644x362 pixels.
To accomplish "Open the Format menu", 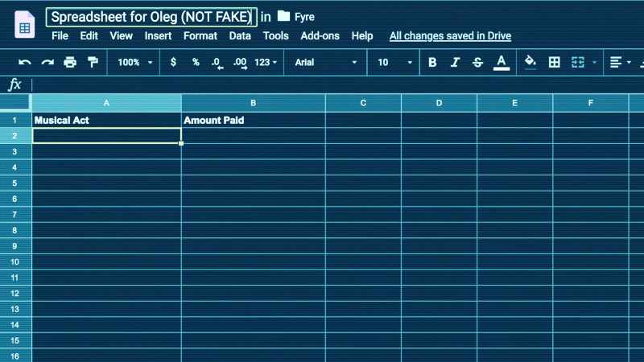I will 200,36.
